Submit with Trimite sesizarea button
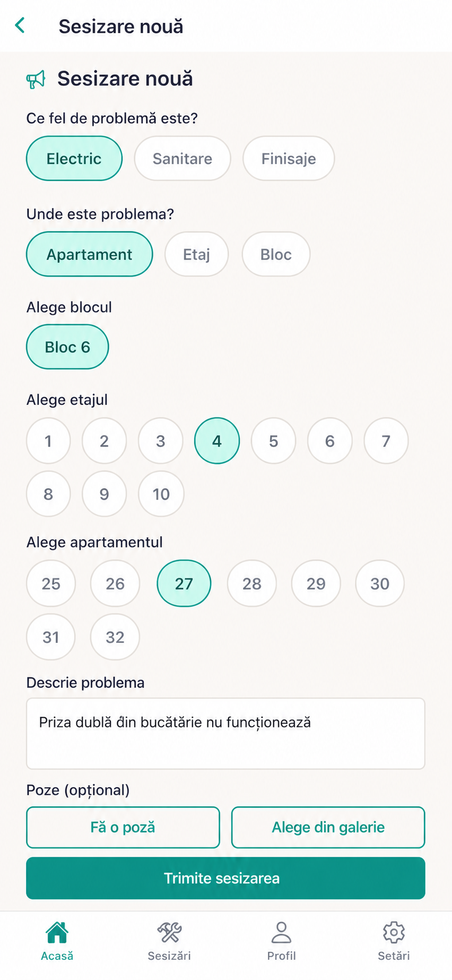The width and height of the screenshot is (452, 980). pyautogui.click(x=225, y=878)
